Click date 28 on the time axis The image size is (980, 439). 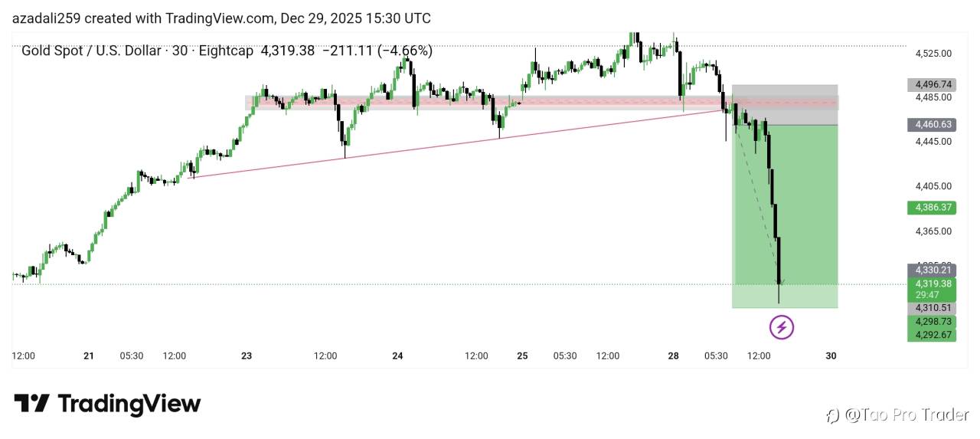pos(674,355)
